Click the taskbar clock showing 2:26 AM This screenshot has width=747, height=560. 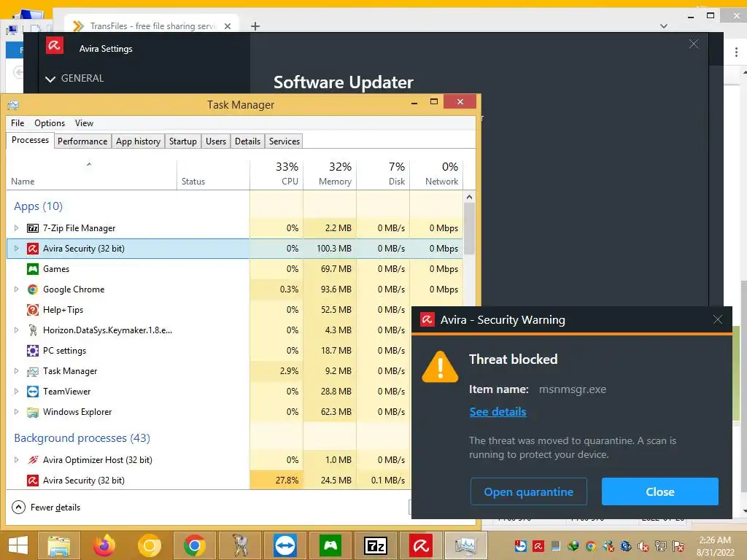pos(715,546)
